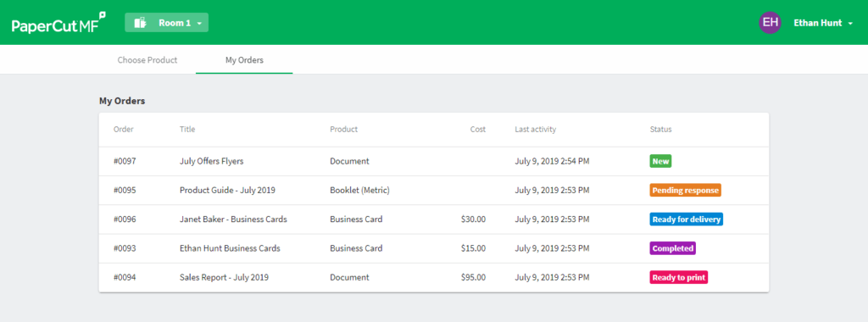Click the My Orders page heading
The width and height of the screenshot is (868, 322).
(x=122, y=101)
